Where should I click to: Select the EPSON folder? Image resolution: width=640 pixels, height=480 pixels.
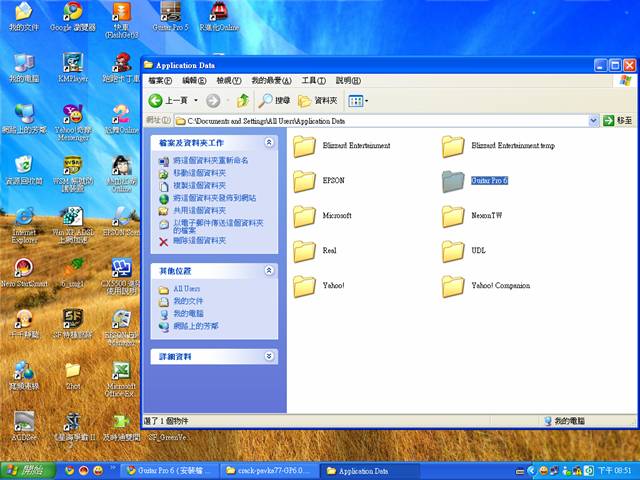[319, 181]
